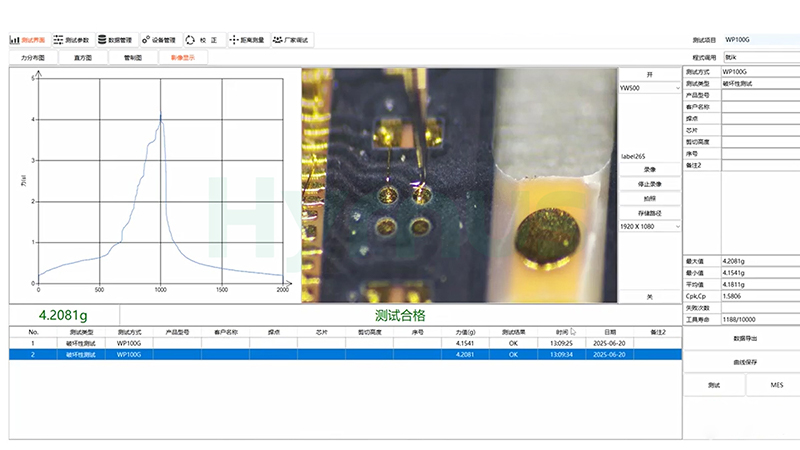Click the 测试方式 WP100G field
This screenshot has width=800, height=450.
point(760,72)
